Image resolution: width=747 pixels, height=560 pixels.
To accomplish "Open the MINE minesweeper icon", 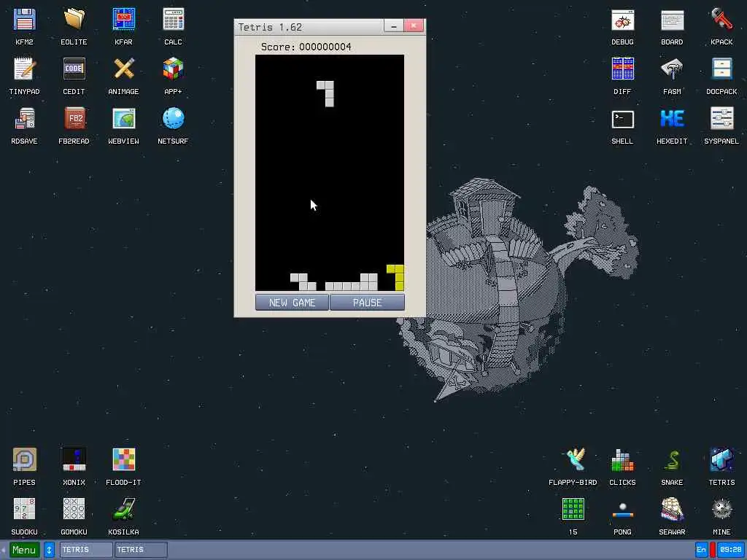I will click(721, 510).
